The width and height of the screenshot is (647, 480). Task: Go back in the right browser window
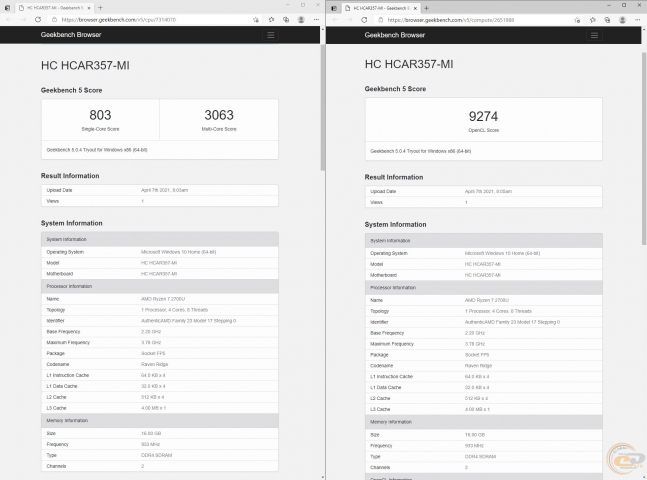point(335,20)
